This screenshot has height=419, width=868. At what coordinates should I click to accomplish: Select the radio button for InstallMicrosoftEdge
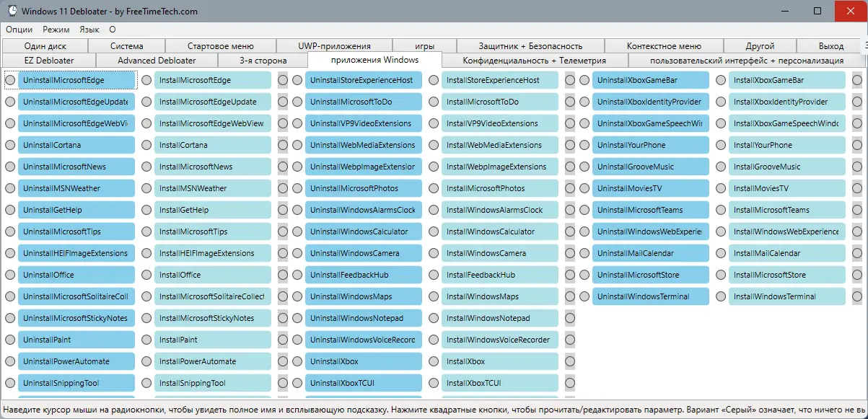146,80
